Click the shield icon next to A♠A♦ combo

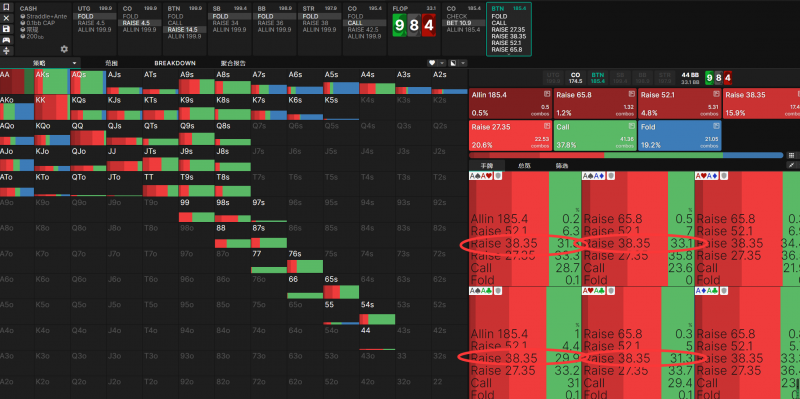point(610,176)
